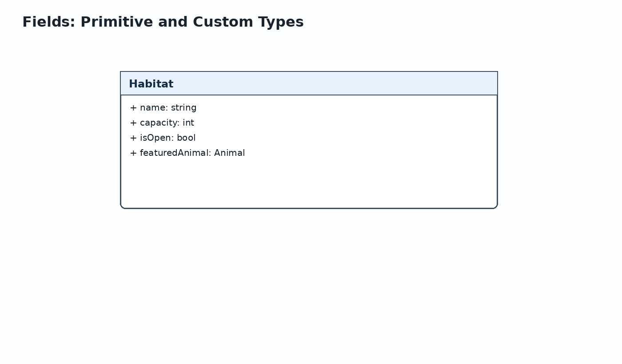Select the Habitat class name
The image size is (622, 364).
click(151, 84)
